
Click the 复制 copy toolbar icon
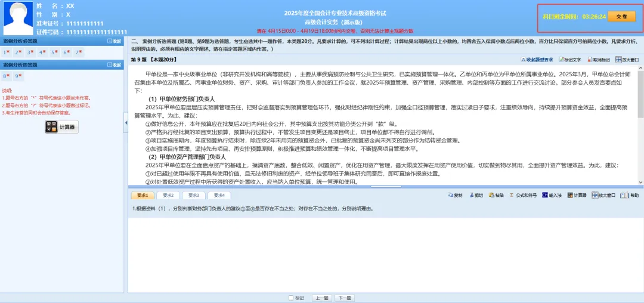pyautogui.click(x=454, y=196)
